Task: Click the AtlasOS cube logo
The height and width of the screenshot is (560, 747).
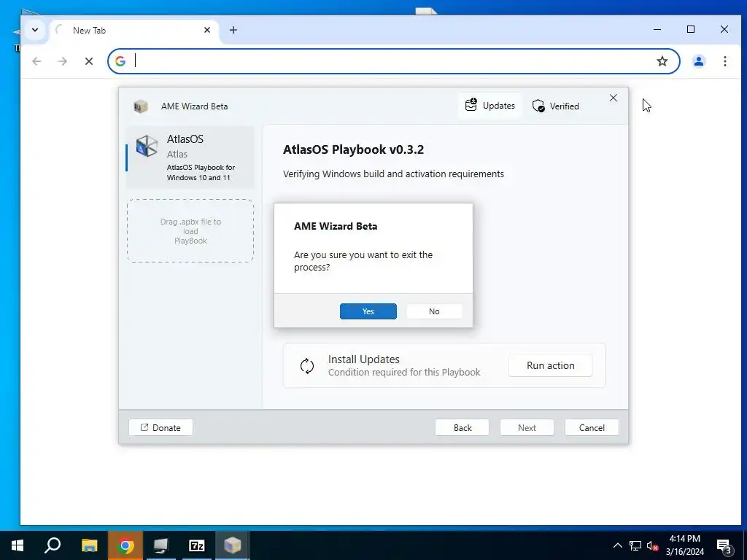Action: tap(146, 146)
